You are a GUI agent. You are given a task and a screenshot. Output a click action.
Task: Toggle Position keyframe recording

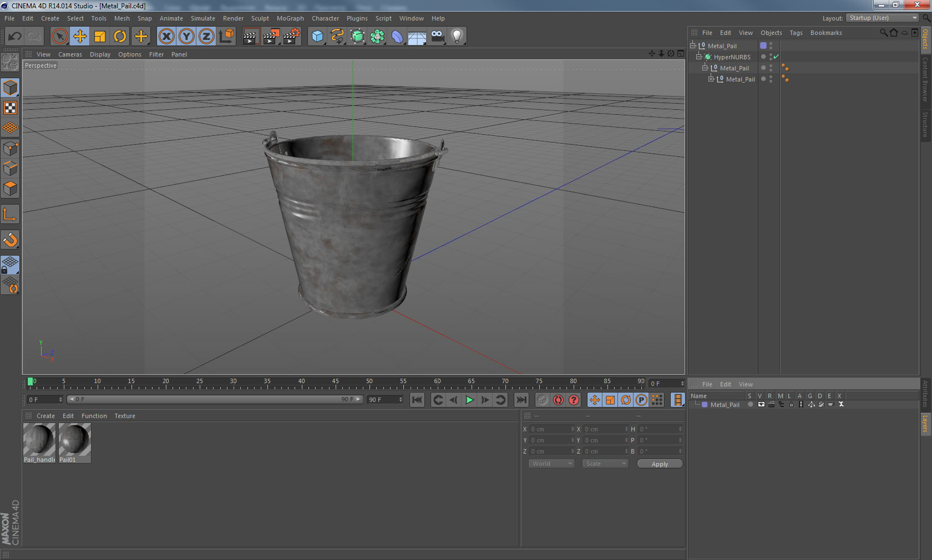(x=595, y=400)
